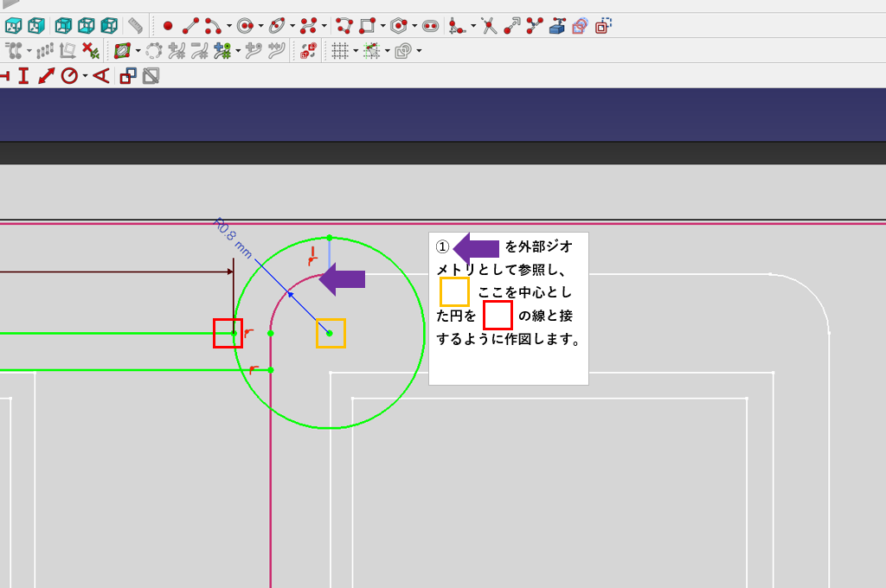Screen dimensions: 886x588
Task: Expand the radius constraint dropdown arrow
Action: point(85,76)
